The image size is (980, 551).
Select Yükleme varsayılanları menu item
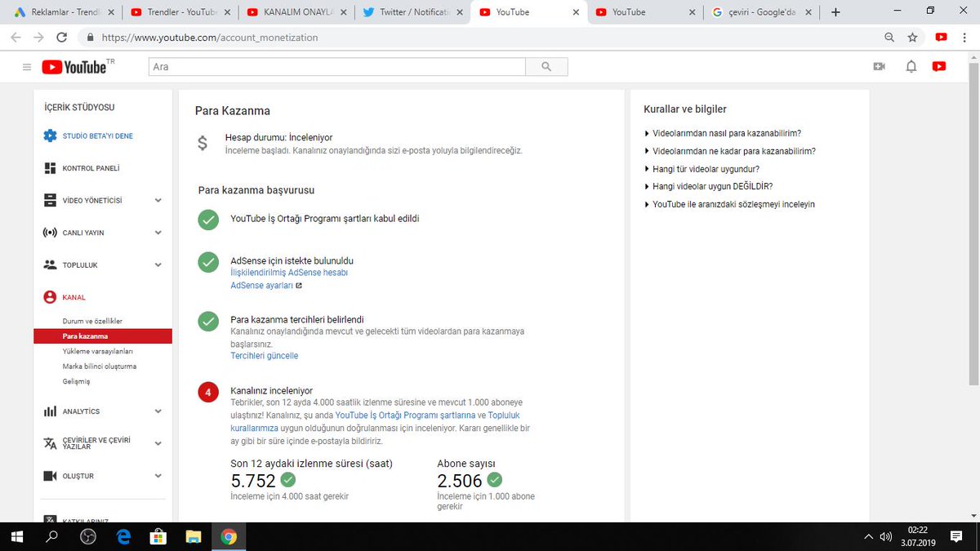[x=97, y=351]
